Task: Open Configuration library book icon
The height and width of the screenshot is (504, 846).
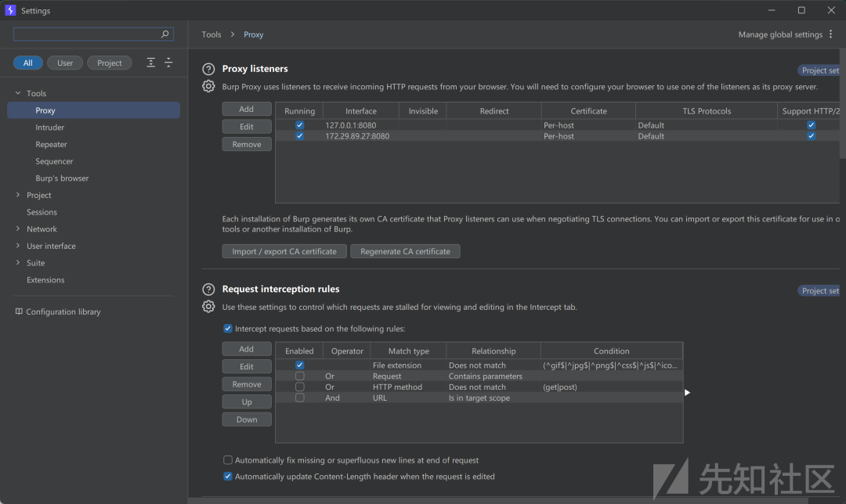Action: click(19, 311)
